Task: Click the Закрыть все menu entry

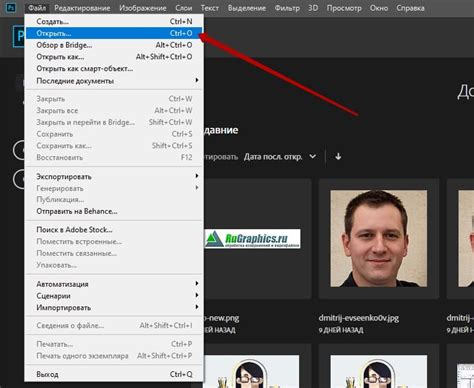Action: point(114,111)
